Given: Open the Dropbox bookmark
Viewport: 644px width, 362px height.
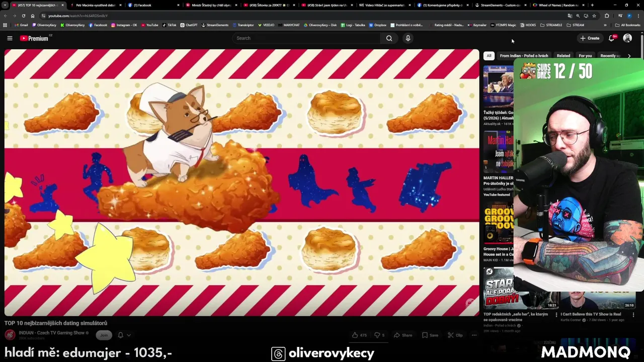Looking at the screenshot, I should [x=378, y=25].
